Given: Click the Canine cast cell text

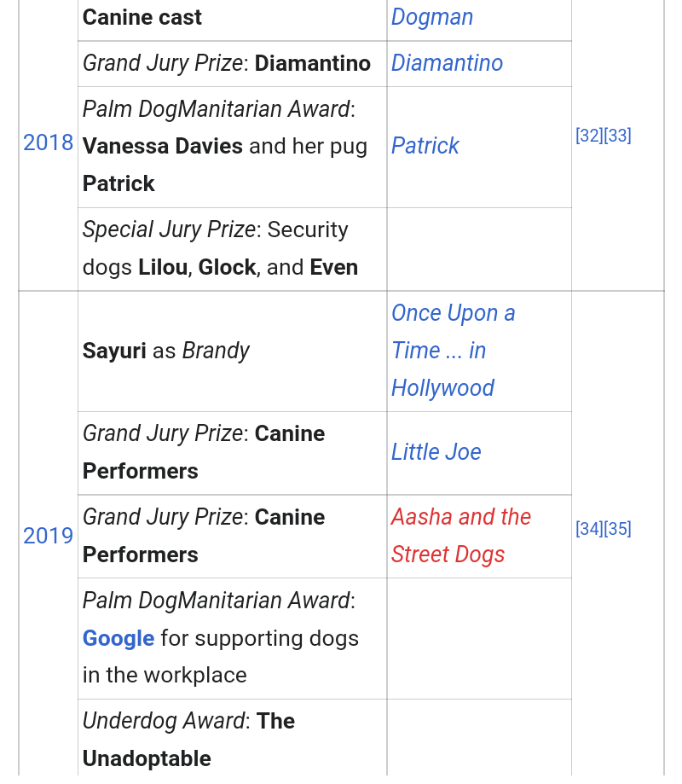Looking at the screenshot, I should (x=142, y=18).
